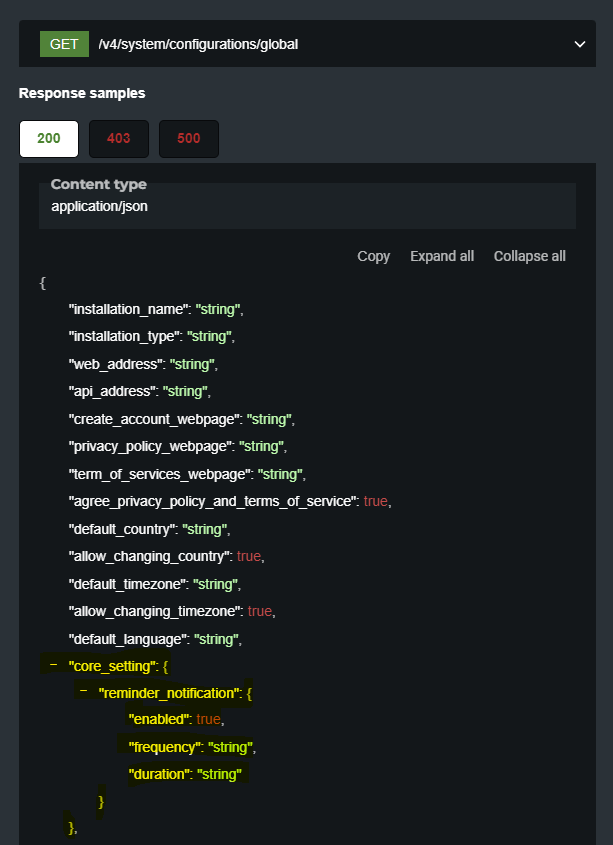Click the "web_address" key
The width and height of the screenshot is (613, 845).
[115, 364]
